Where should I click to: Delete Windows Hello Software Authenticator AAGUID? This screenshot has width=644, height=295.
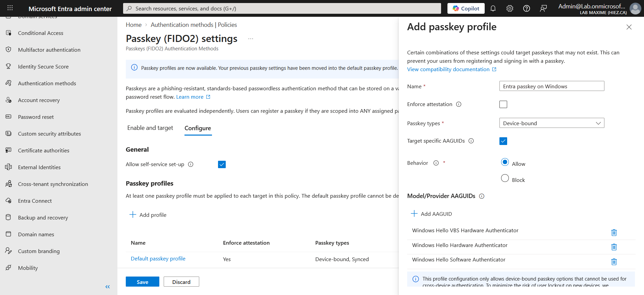[614, 261]
